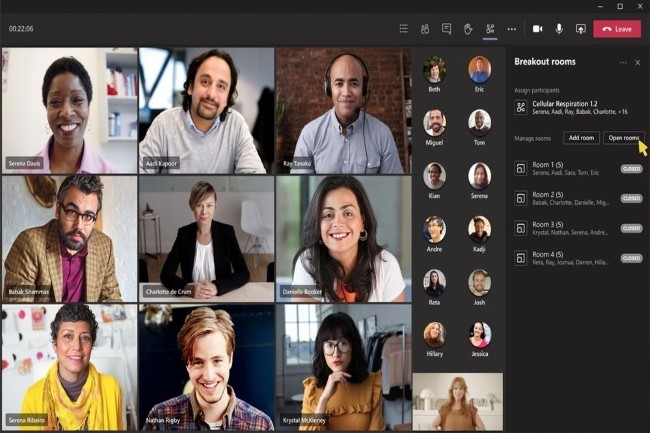Leave the meeting
The width and height of the screenshot is (650, 433).
coord(617,29)
